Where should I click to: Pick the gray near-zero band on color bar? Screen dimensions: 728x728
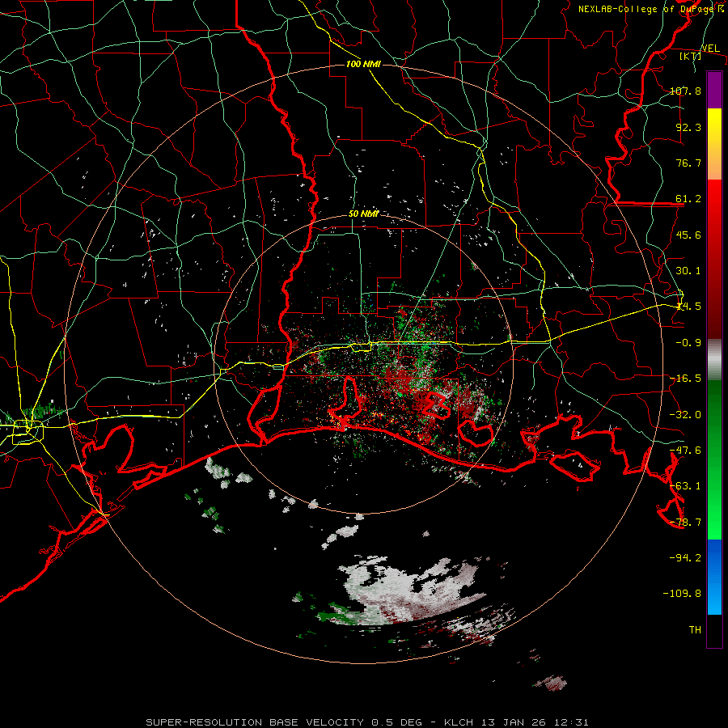tap(714, 359)
